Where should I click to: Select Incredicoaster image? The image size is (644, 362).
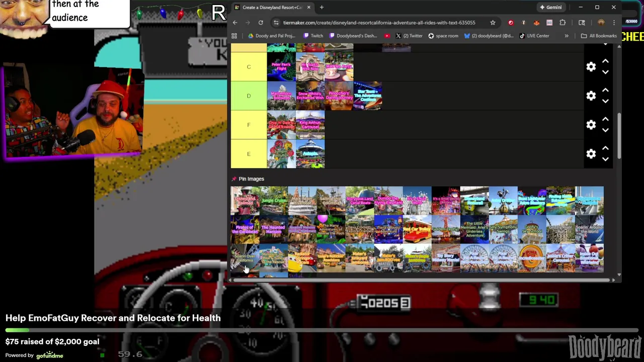click(x=532, y=258)
